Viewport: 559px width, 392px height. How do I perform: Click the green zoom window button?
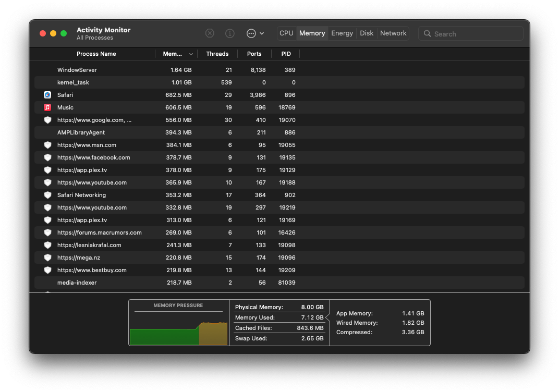click(64, 33)
